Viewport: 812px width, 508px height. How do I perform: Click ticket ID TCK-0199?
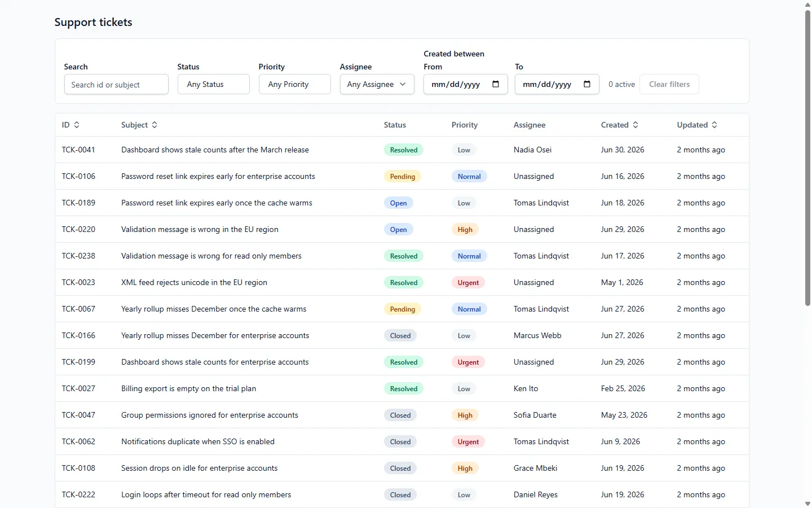(x=78, y=362)
